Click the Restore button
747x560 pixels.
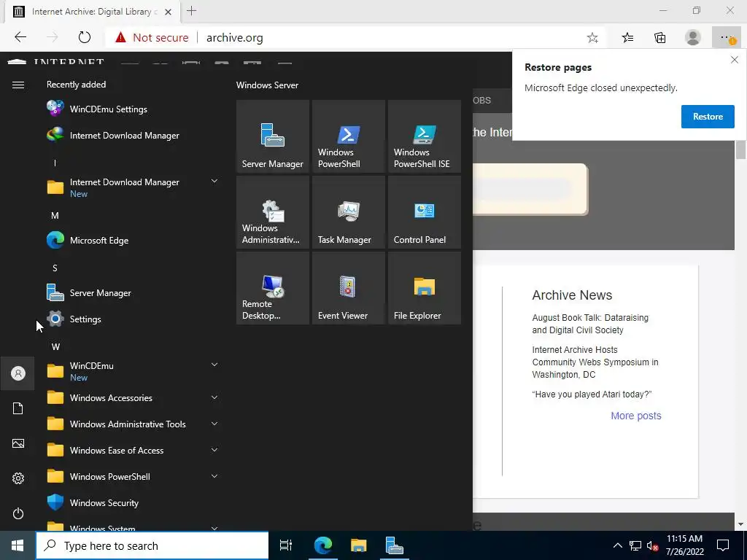pyautogui.click(x=708, y=117)
